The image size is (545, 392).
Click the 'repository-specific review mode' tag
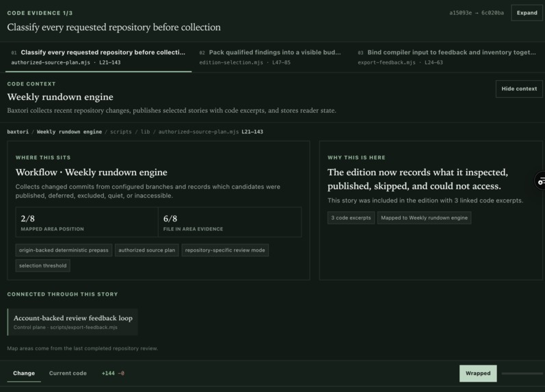[225, 250]
